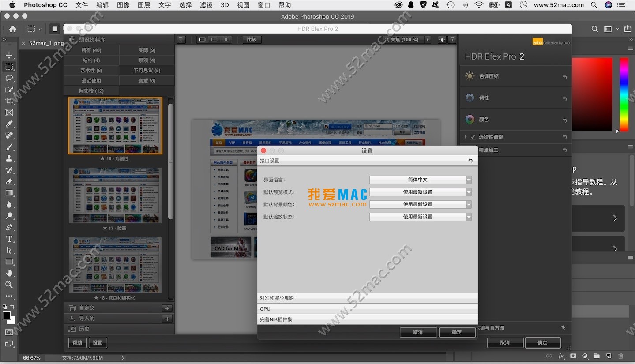
Task: Select the Rectangle shape tool
Action: point(9,262)
